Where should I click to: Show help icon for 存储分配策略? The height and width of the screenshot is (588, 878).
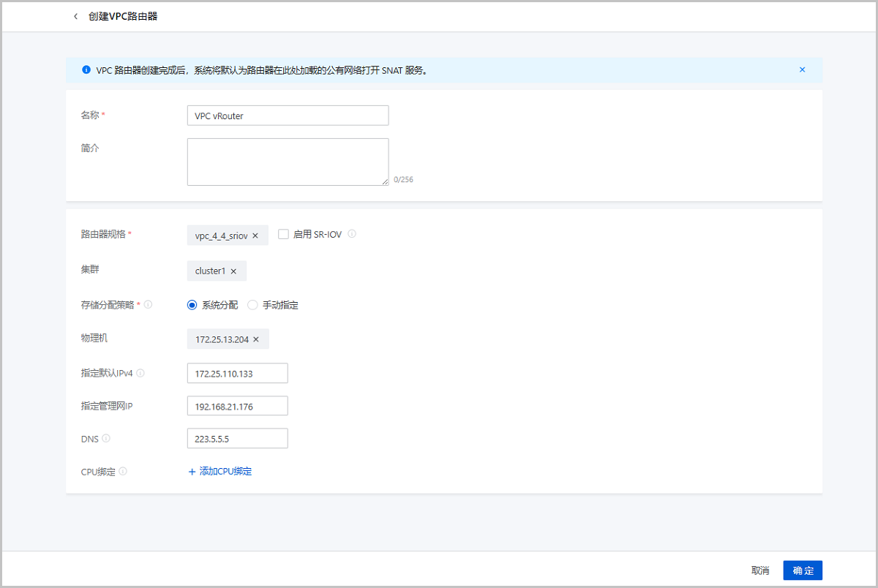pyautogui.click(x=149, y=305)
